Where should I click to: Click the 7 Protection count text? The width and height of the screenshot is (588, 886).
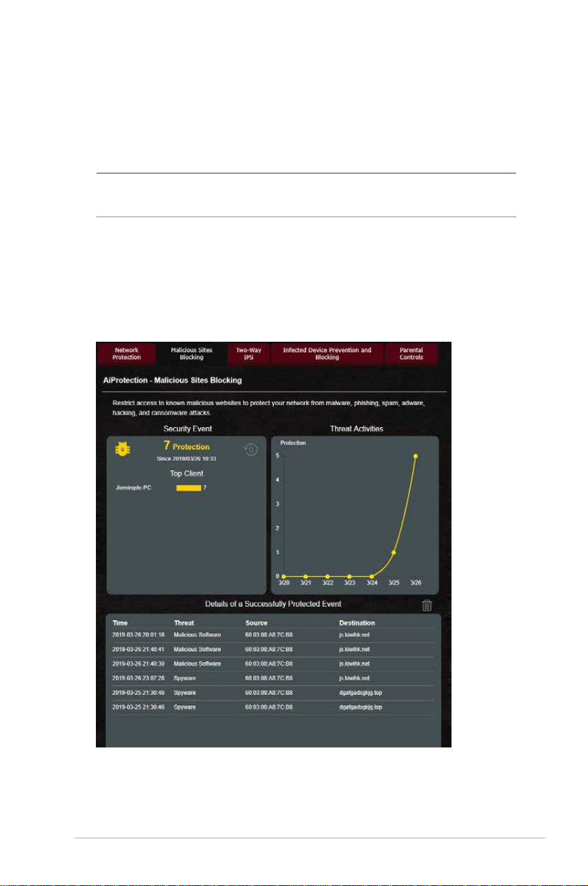click(186, 446)
